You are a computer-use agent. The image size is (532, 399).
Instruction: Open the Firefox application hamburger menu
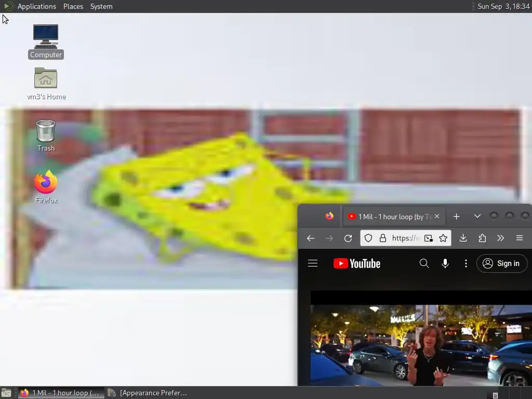tap(520, 238)
